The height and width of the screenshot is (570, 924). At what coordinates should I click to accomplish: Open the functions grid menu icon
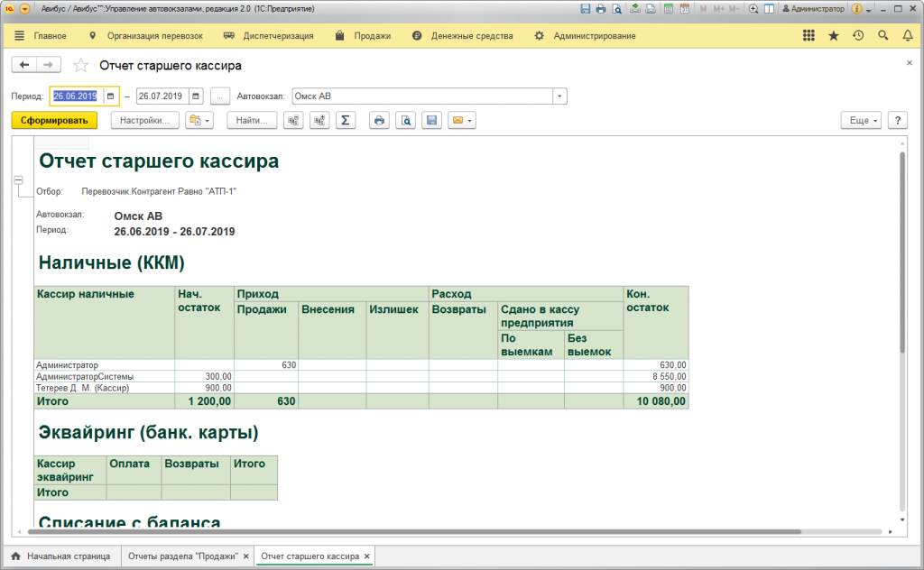808,36
